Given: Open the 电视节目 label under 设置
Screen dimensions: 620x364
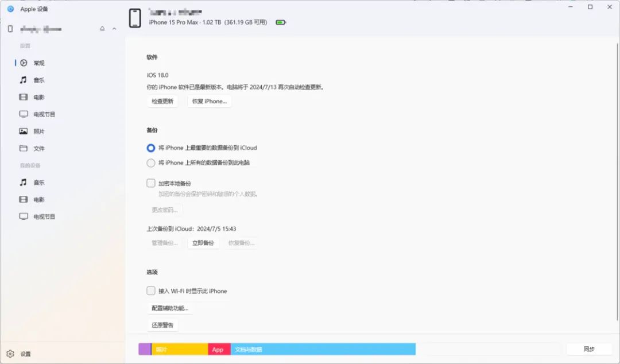Looking at the screenshot, I should (44, 114).
